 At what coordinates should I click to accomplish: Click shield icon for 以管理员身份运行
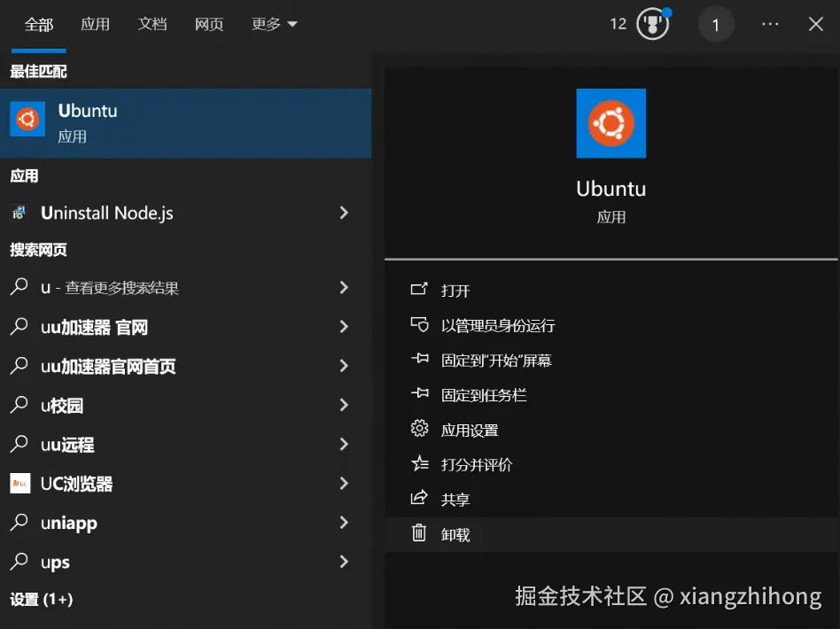(419, 324)
